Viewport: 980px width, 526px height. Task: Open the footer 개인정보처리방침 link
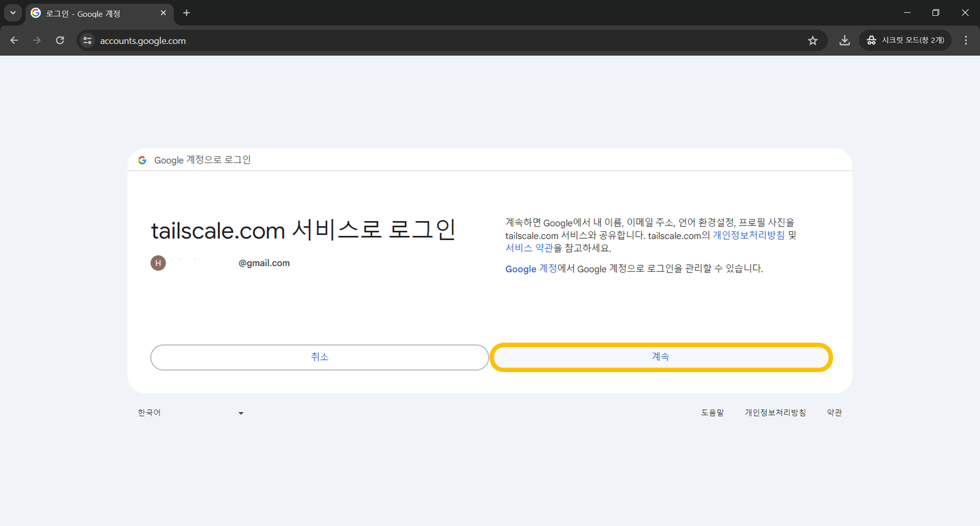click(775, 413)
